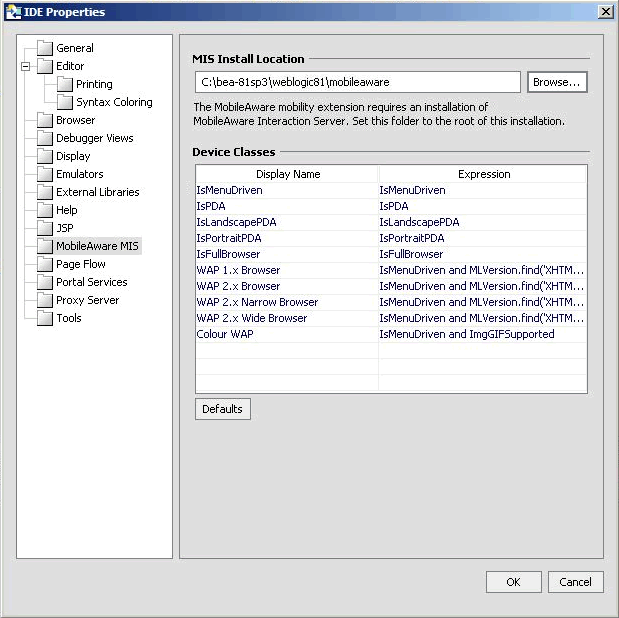
Task: Select IsPortraitPDA display name cell
Action: click(x=287, y=239)
